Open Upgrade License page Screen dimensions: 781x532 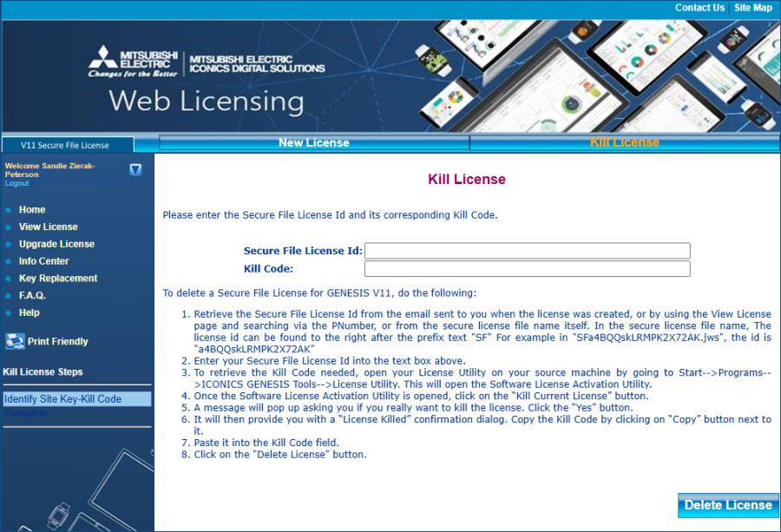pyautogui.click(x=56, y=244)
